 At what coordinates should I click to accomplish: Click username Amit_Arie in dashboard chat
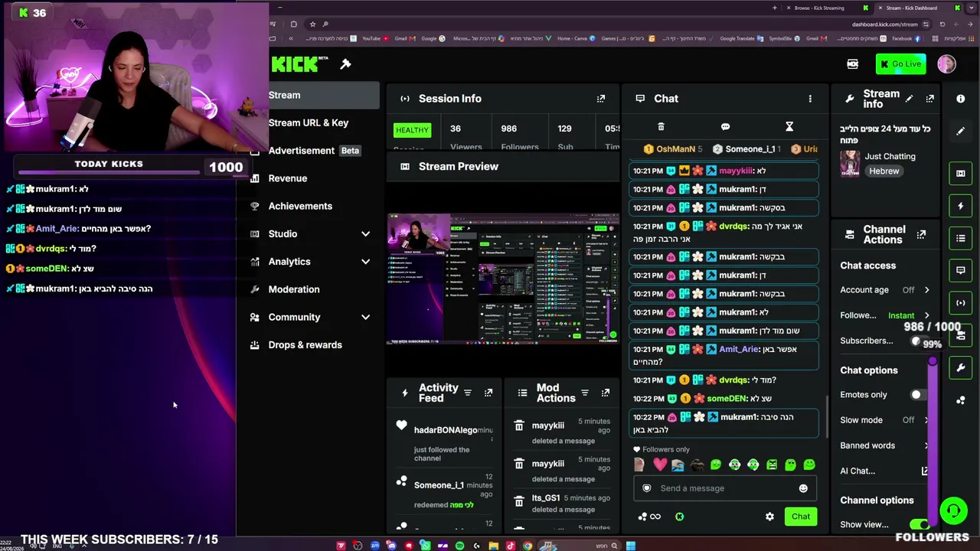click(739, 350)
